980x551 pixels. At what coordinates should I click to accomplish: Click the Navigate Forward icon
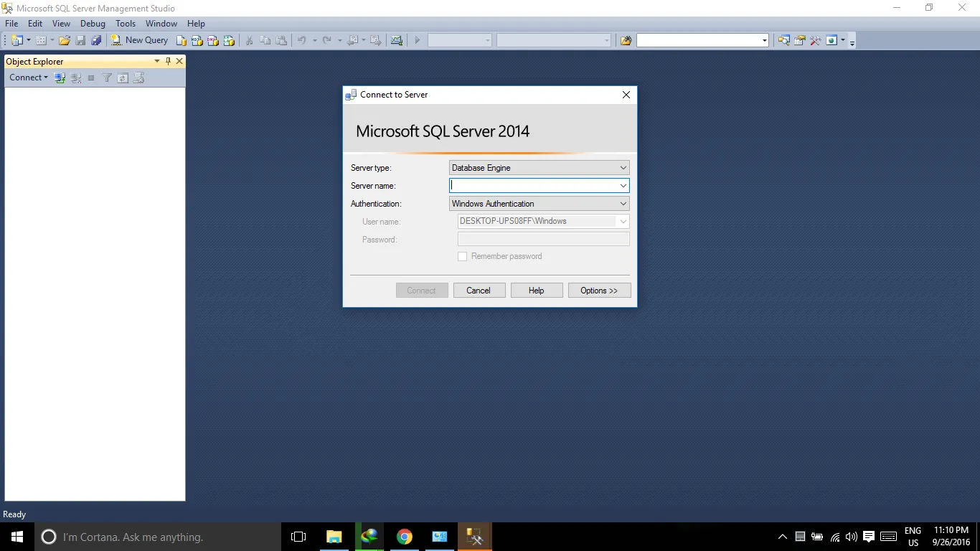point(375,41)
